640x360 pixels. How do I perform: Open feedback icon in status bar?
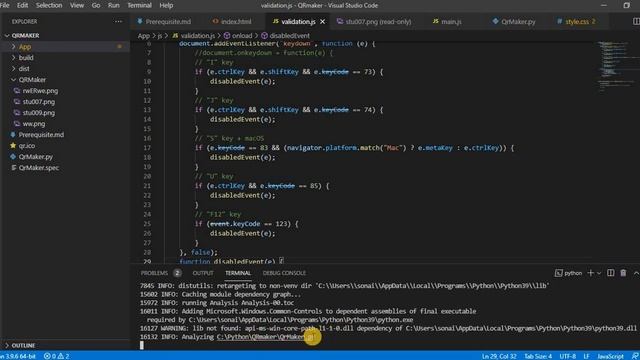[635, 356]
